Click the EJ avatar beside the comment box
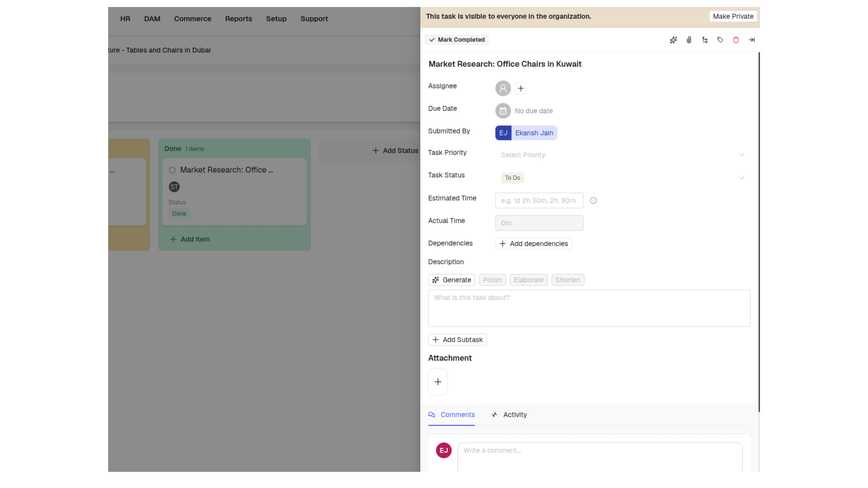This screenshot has width=868, height=488. 443,450
